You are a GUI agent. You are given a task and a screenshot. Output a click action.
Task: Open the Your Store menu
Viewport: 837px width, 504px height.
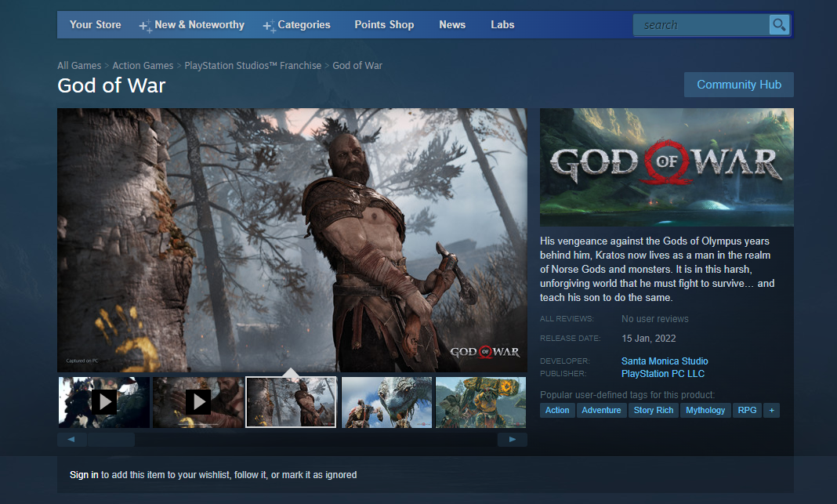(x=95, y=25)
